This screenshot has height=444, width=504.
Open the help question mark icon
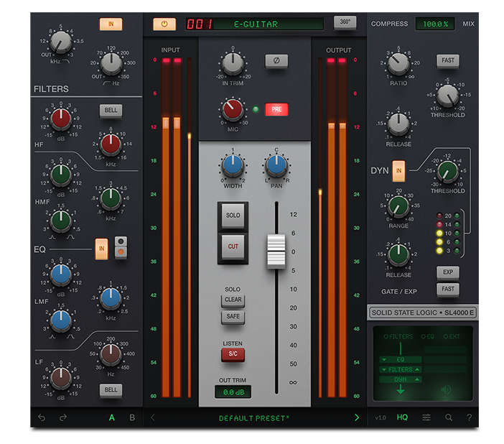470,417
